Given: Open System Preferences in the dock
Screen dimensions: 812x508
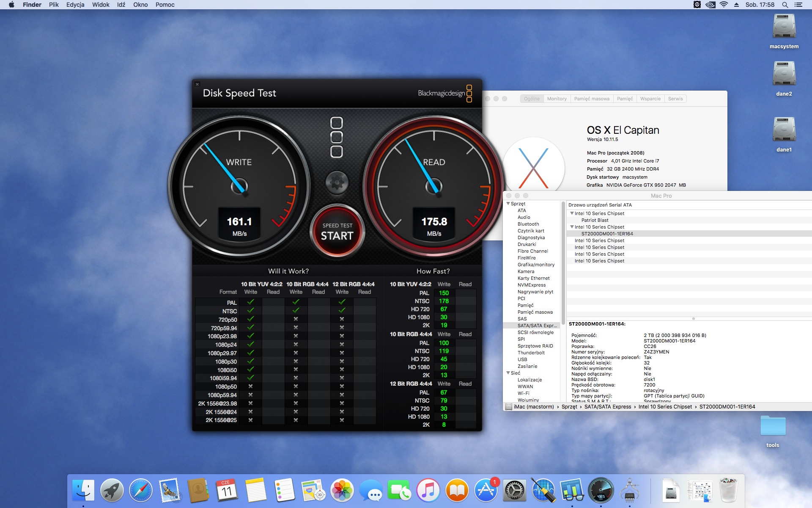Looking at the screenshot, I should (x=514, y=491).
